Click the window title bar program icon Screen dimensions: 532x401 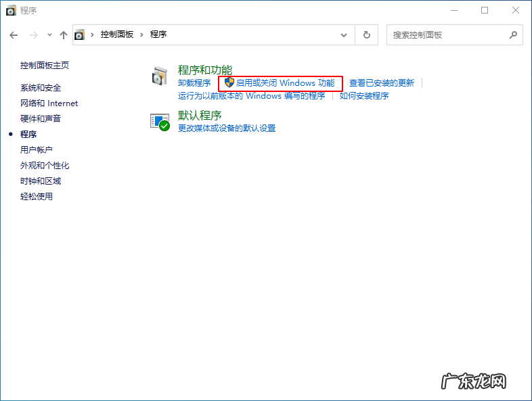(11, 11)
